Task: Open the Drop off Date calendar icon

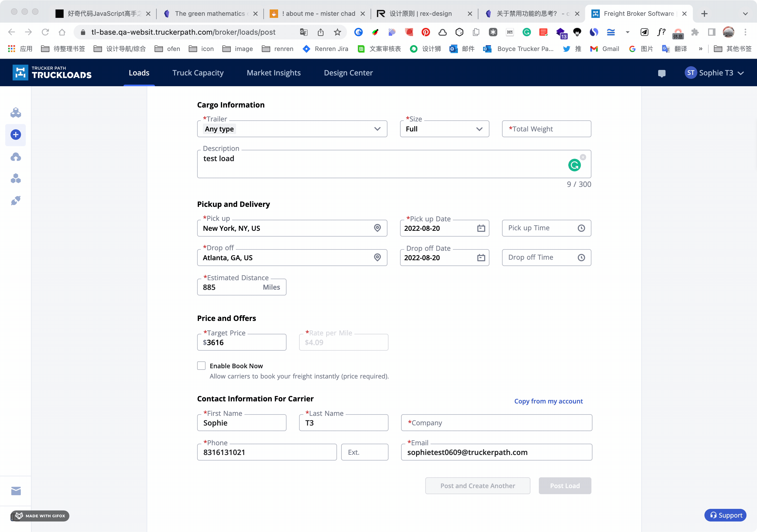Action: (x=481, y=257)
